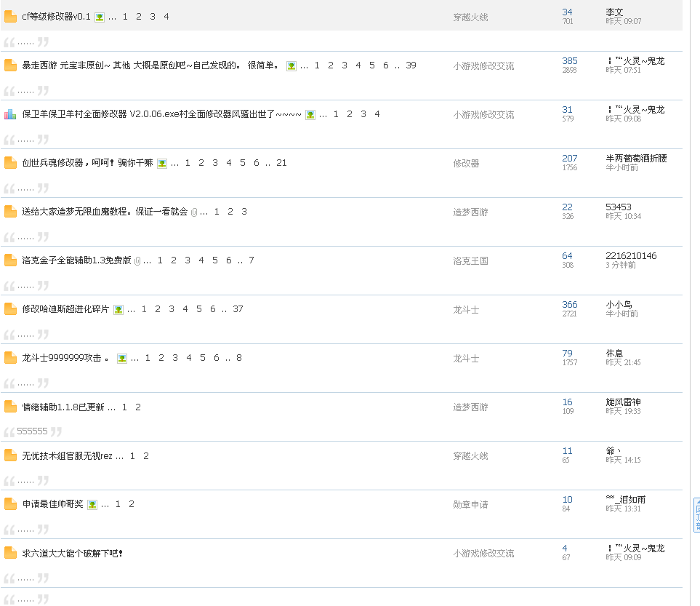700x606 pixels.
Task: View profile of last poster 小小鸟
Action: point(619,304)
